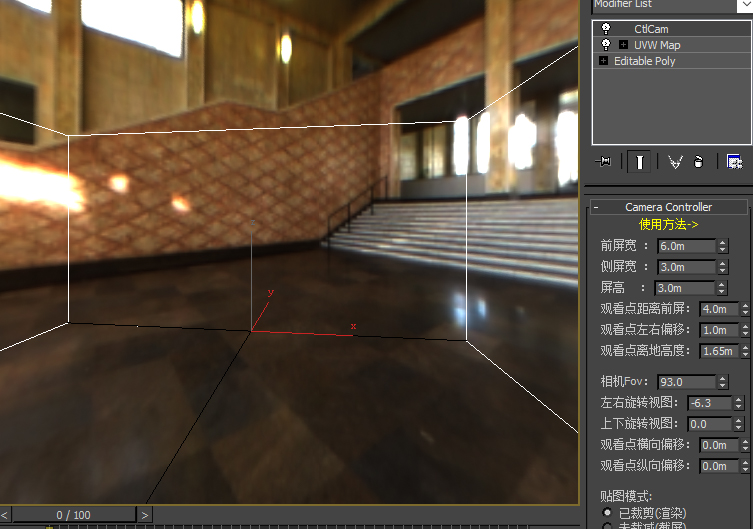Go to previous frame arrow

point(5,515)
